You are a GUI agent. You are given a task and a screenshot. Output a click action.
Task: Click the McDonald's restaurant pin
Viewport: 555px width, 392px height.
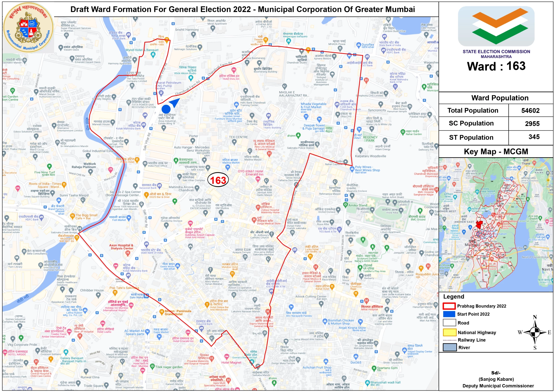(77, 238)
